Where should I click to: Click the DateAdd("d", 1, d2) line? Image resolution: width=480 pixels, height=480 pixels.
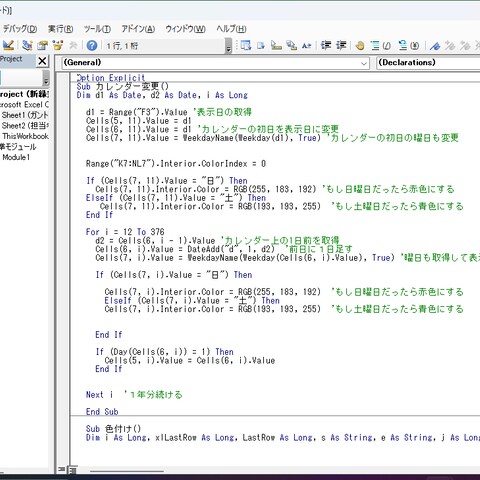[x=224, y=249]
